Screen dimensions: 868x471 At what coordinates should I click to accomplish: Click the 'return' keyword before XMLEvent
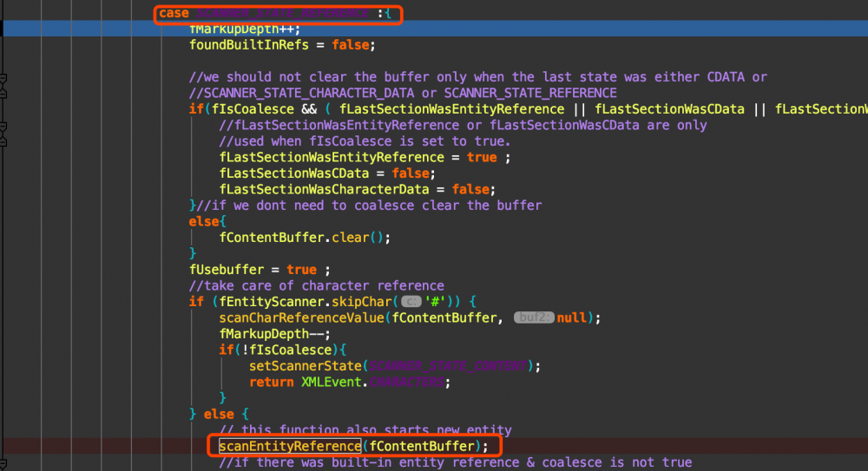tap(271, 382)
